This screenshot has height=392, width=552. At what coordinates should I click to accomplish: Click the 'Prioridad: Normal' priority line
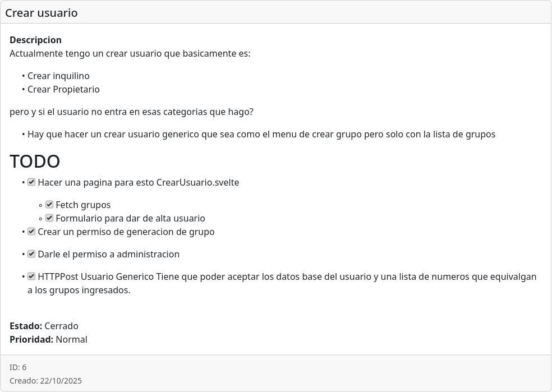48,339
